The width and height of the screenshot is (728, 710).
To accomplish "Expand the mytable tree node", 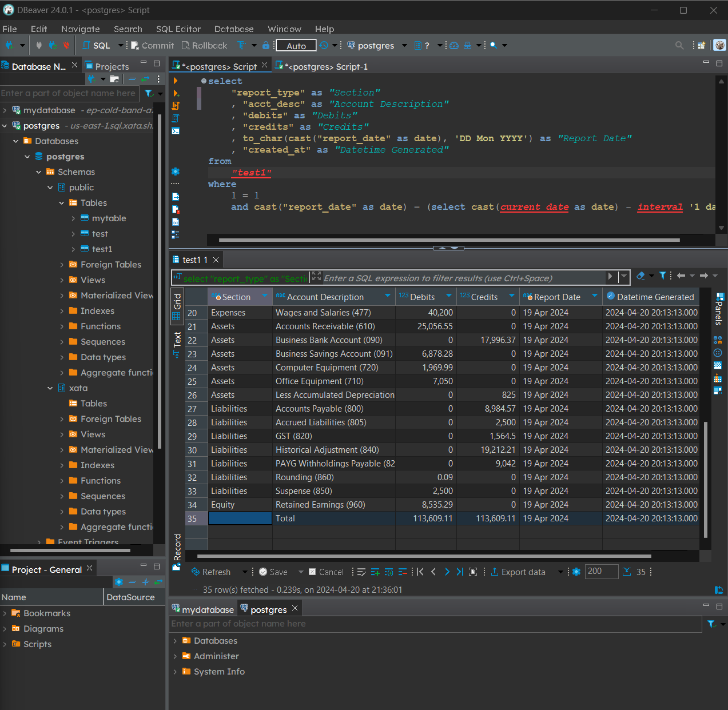I will [x=73, y=218].
